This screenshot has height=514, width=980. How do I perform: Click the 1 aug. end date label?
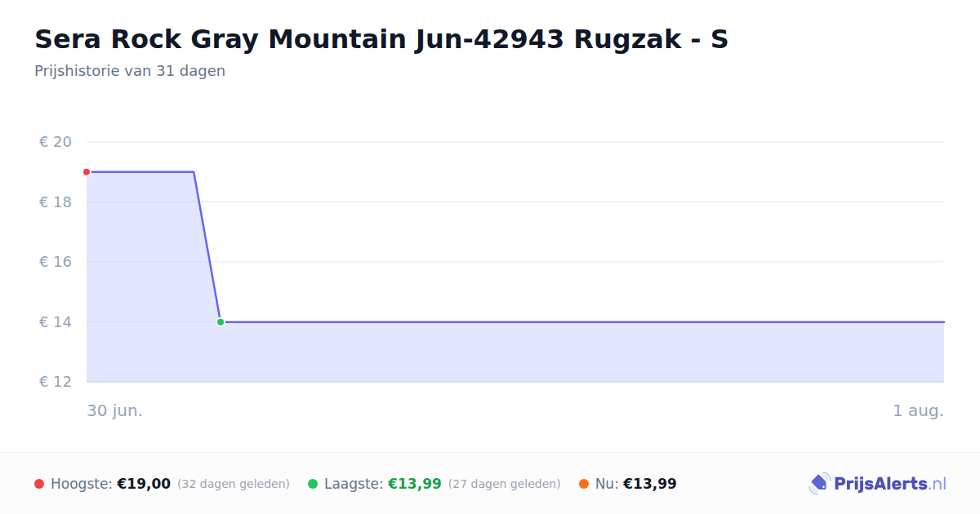click(918, 410)
